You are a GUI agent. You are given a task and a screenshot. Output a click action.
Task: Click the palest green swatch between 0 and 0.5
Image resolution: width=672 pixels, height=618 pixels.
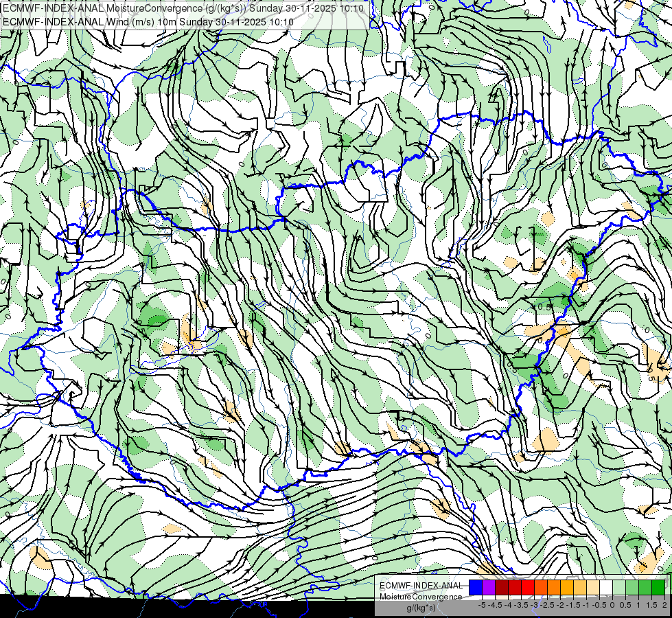point(619,588)
